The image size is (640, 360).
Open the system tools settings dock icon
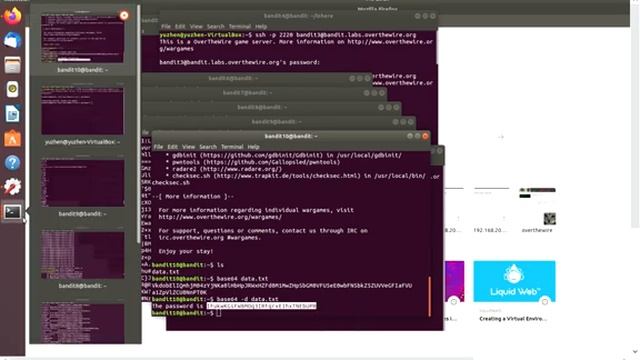coord(12,187)
